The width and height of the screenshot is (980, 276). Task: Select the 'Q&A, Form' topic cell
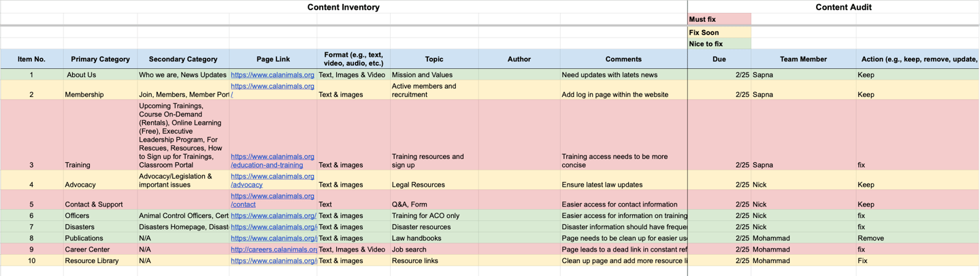tap(434, 200)
